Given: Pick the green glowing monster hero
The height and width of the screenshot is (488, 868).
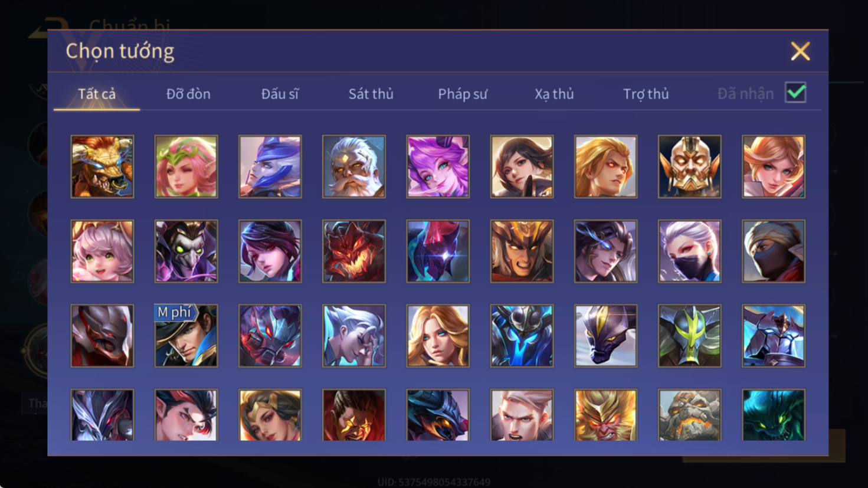Looking at the screenshot, I should click(774, 415).
